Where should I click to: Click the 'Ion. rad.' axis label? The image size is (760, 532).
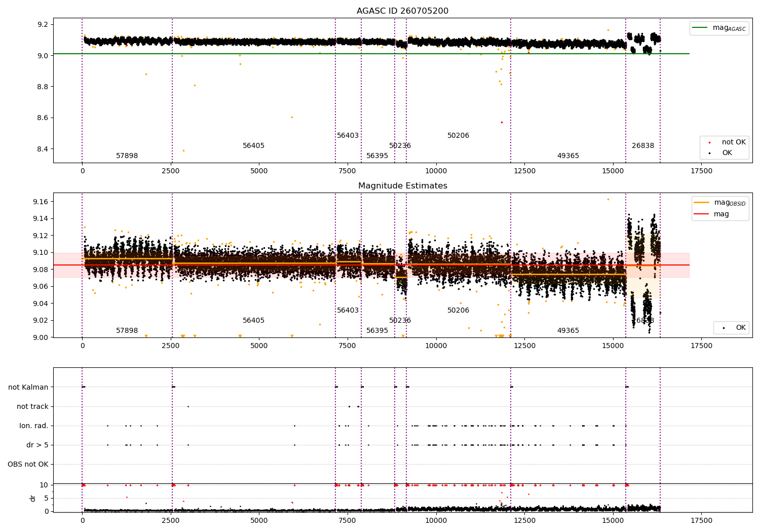(x=34, y=426)
